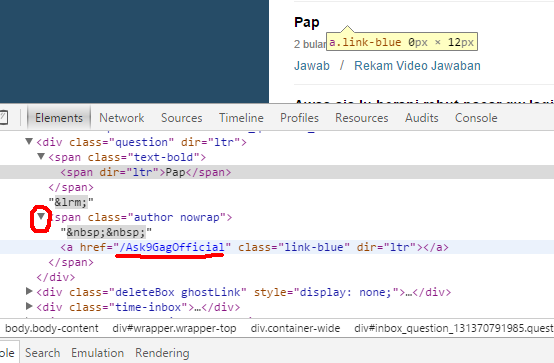Screen dimensions: 554x363
Task: Open the Search drawer tab
Action: tap(42, 353)
